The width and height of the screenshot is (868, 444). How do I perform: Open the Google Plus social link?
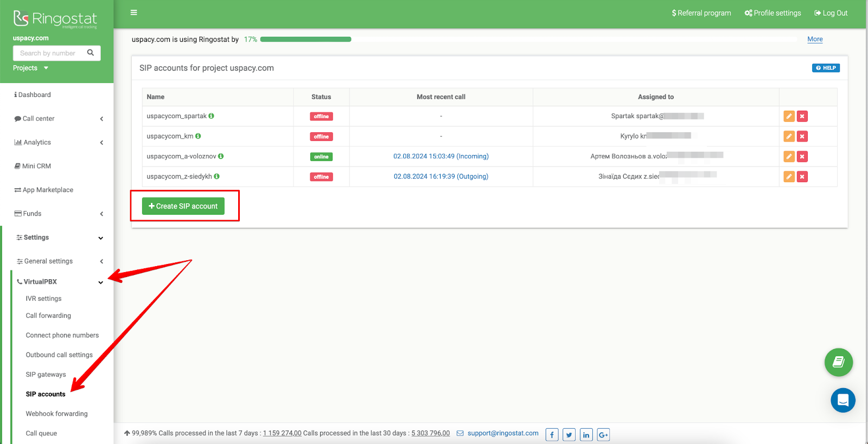[x=603, y=435]
